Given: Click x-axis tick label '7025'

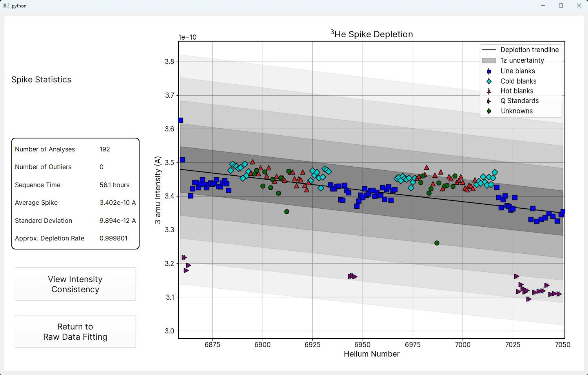Looking at the screenshot, I should click(x=513, y=345).
